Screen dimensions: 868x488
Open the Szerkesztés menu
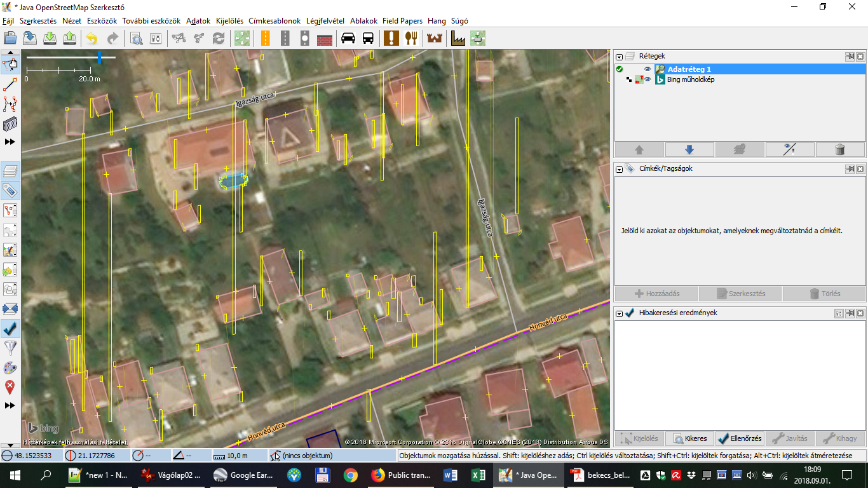coord(38,21)
